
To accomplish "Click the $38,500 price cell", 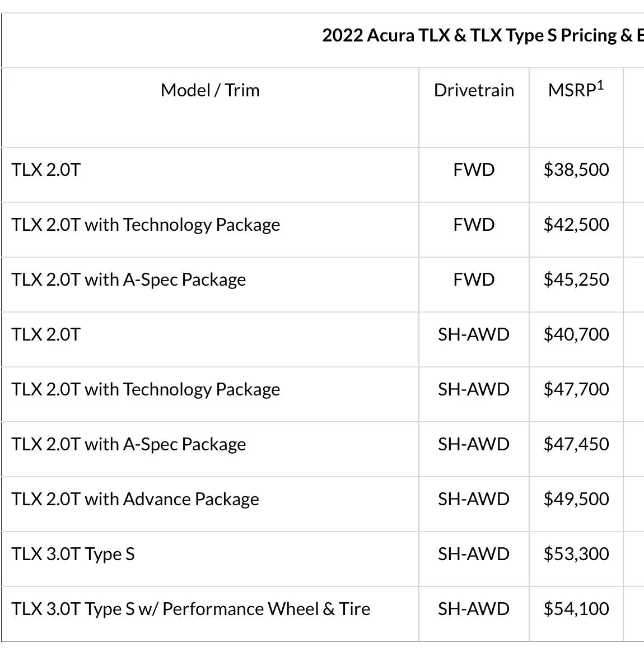I will tap(576, 170).
